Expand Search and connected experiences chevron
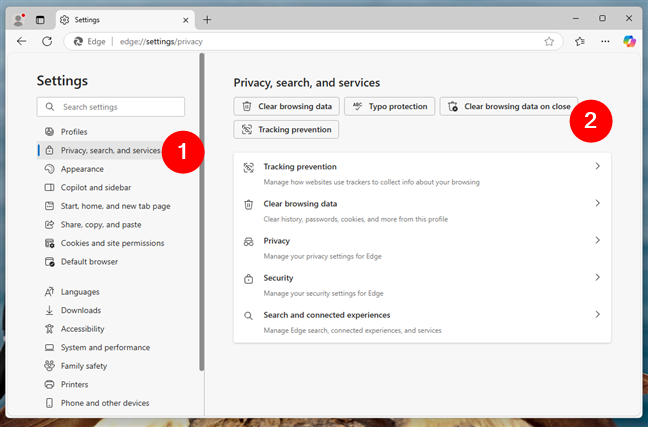The height and width of the screenshot is (427, 648). pyautogui.click(x=597, y=315)
